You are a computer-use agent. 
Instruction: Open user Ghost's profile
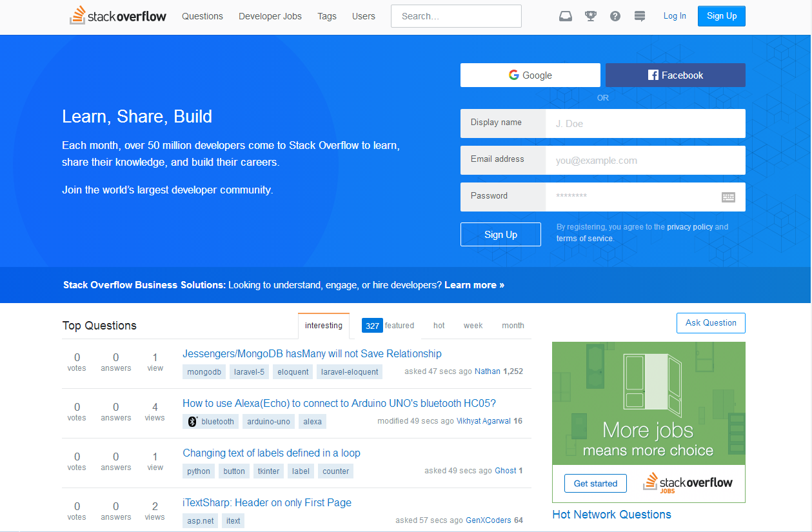click(x=506, y=471)
